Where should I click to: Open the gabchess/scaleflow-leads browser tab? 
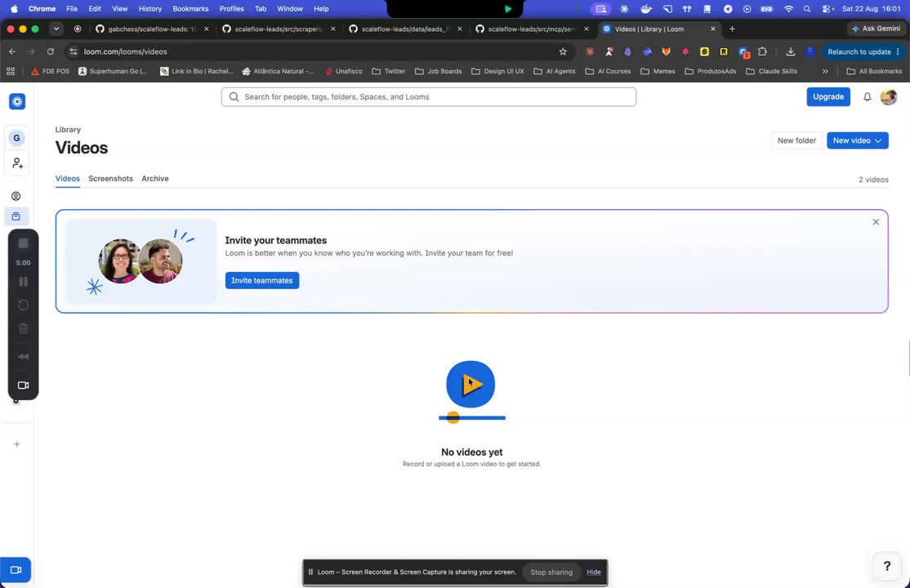point(152,29)
